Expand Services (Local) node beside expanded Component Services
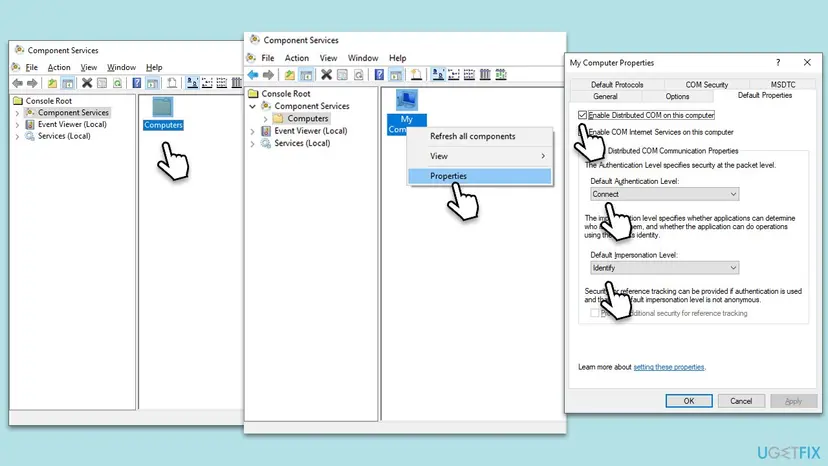The width and height of the screenshot is (828, 466). (252, 144)
